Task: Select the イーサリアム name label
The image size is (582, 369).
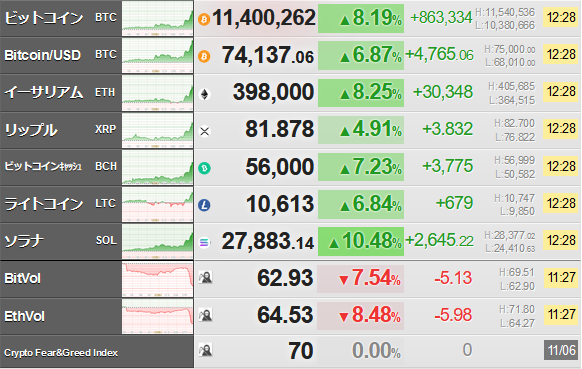Action: (44, 92)
